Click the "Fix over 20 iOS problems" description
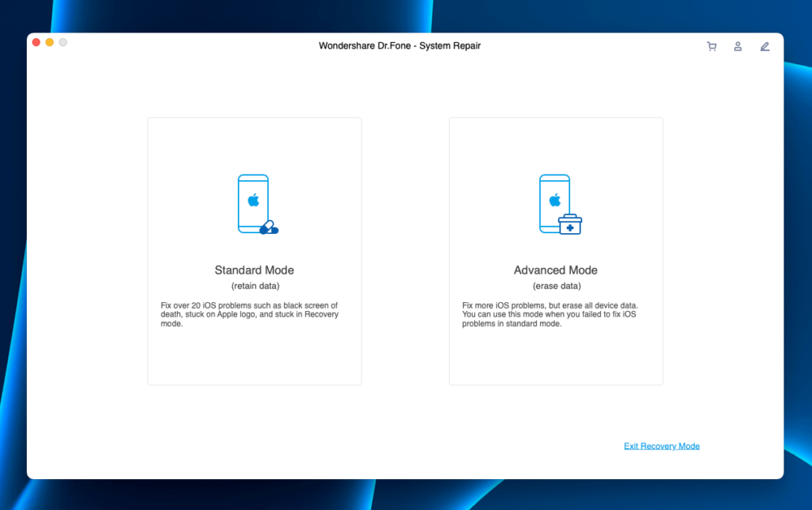 pos(250,314)
